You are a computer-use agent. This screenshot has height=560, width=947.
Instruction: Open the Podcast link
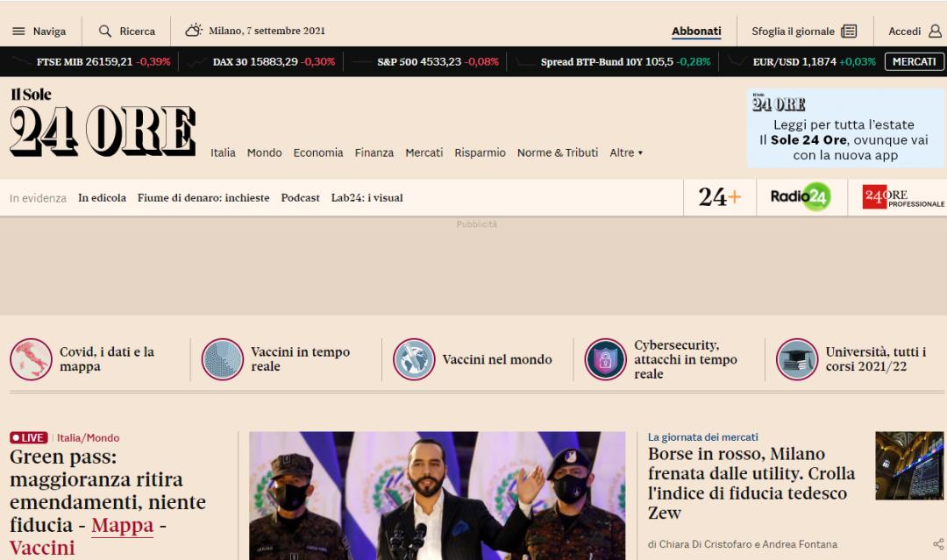[x=300, y=197]
